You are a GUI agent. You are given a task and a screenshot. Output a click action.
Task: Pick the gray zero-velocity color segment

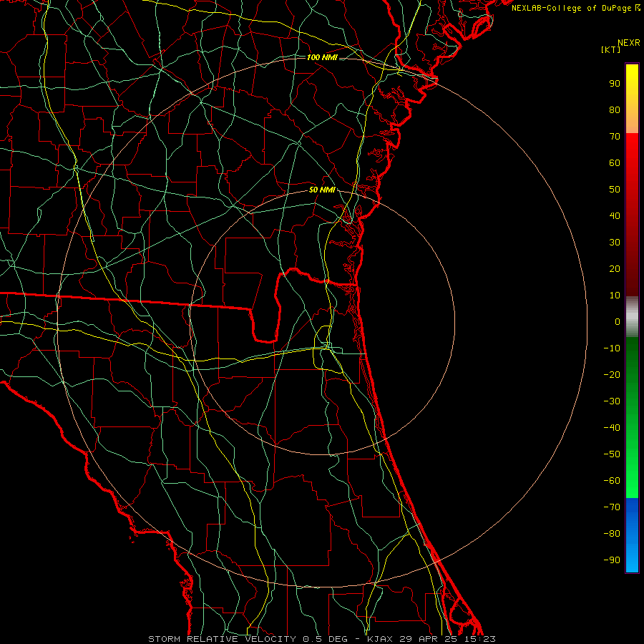coord(632,317)
